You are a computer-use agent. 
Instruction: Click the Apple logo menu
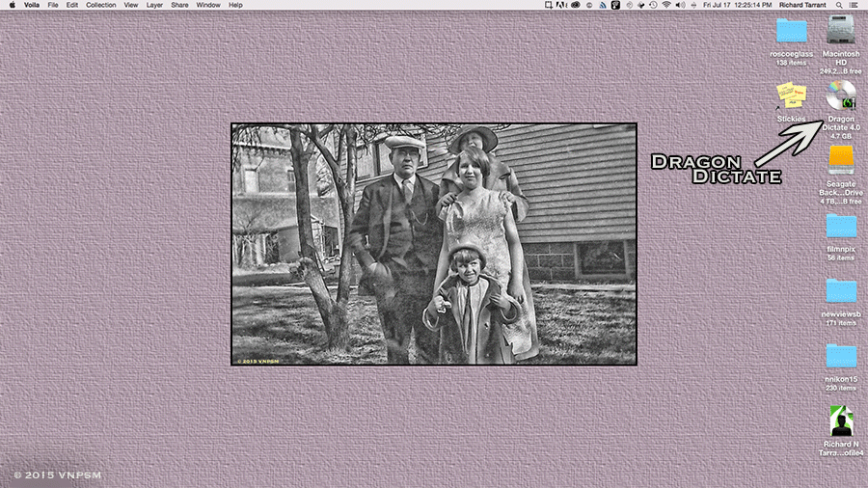click(x=10, y=5)
